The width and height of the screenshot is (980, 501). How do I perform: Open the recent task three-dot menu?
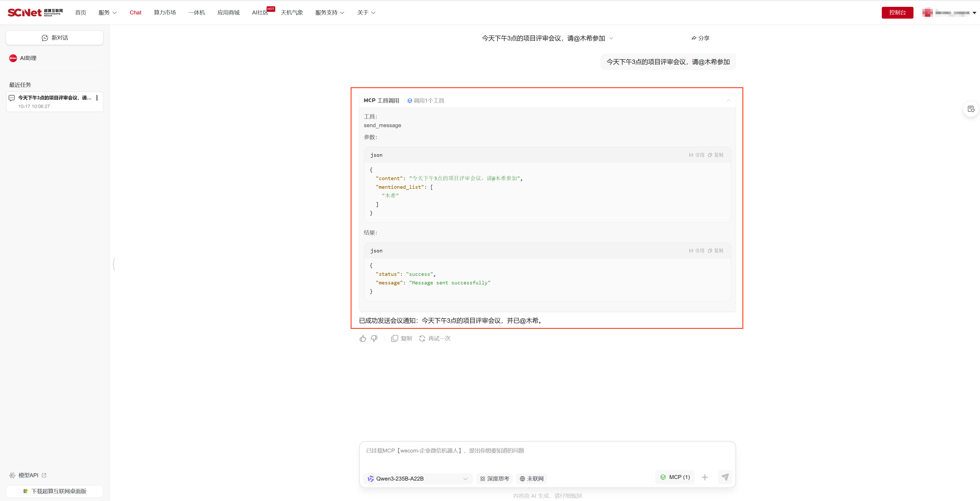[97, 98]
